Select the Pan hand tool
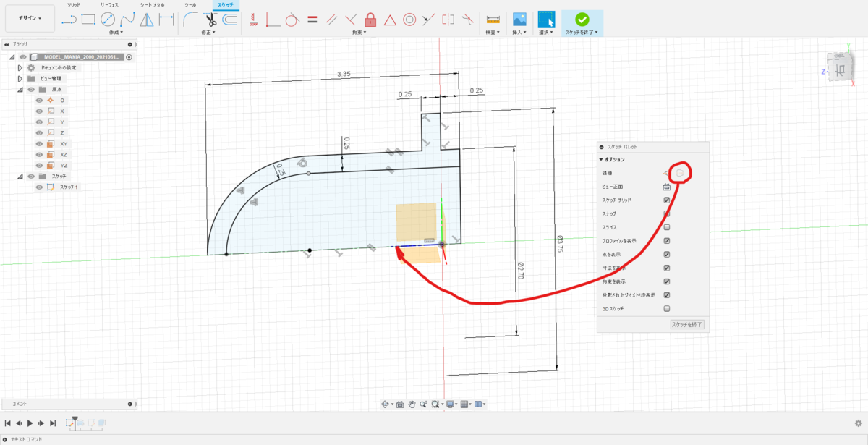Viewport: 868px width, 445px height. point(412,404)
